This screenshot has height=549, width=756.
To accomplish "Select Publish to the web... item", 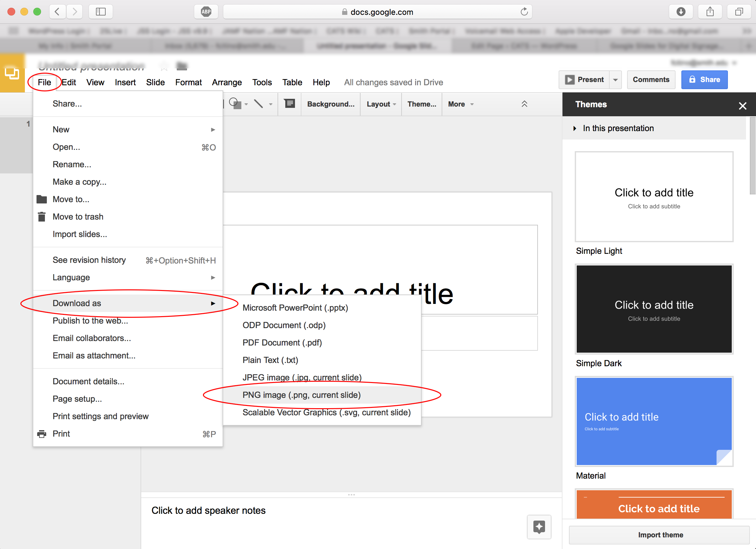I will 128,321.
